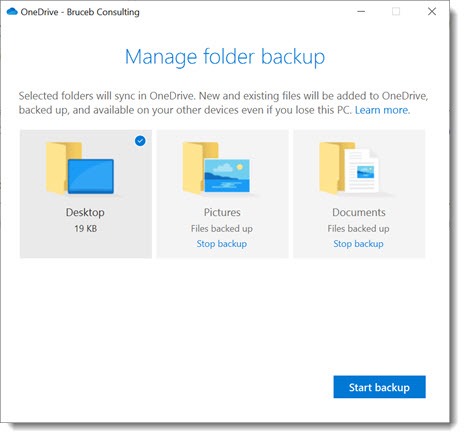Click Files backed up status under Documents

pyautogui.click(x=358, y=228)
